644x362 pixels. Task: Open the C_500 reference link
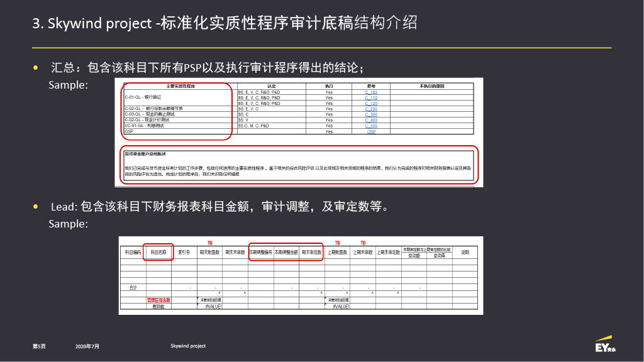[x=371, y=126]
